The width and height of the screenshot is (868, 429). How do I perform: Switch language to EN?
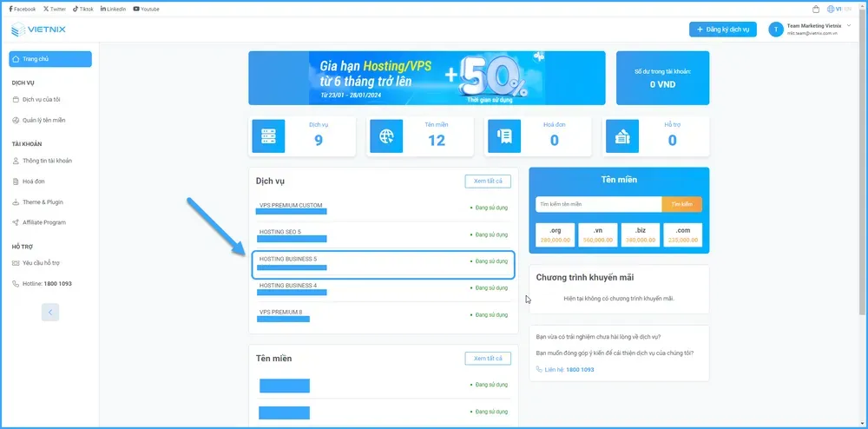coord(848,9)
